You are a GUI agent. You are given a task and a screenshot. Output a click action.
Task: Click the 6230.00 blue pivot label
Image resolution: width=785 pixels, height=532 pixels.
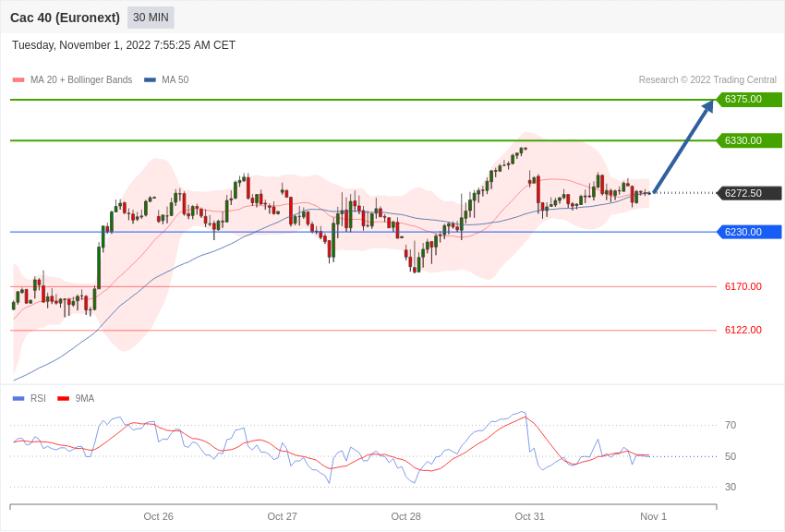pyautogui.click(x=750, y=232)
